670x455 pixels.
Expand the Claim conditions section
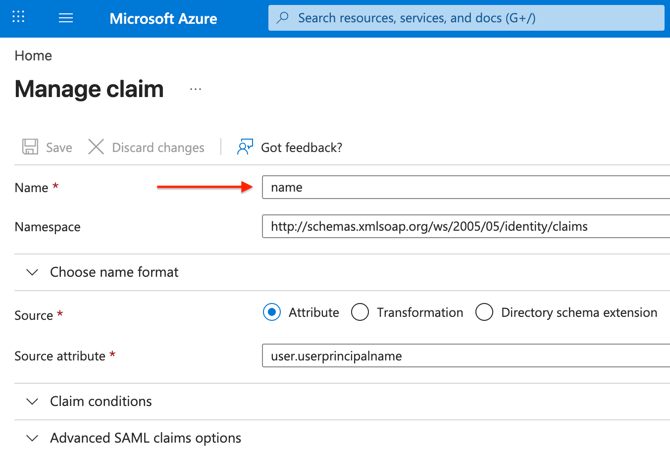(x=32, y=401)
